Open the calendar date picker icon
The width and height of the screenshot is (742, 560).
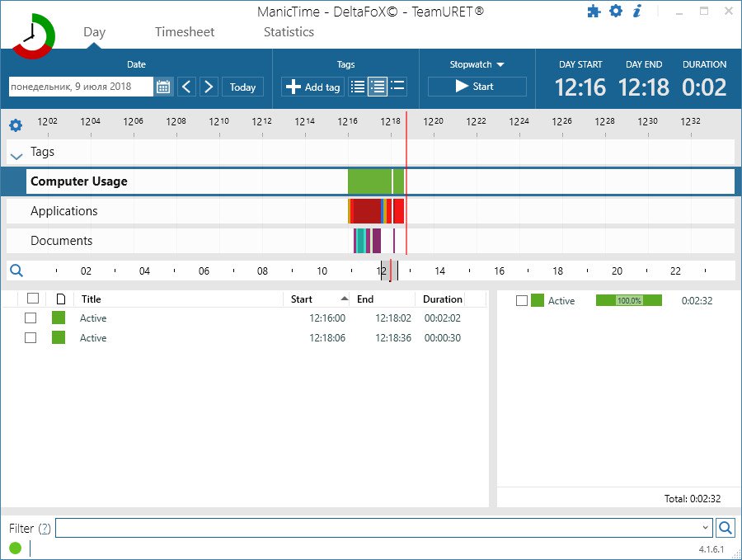pyautogui.click(x=163, y=87)
